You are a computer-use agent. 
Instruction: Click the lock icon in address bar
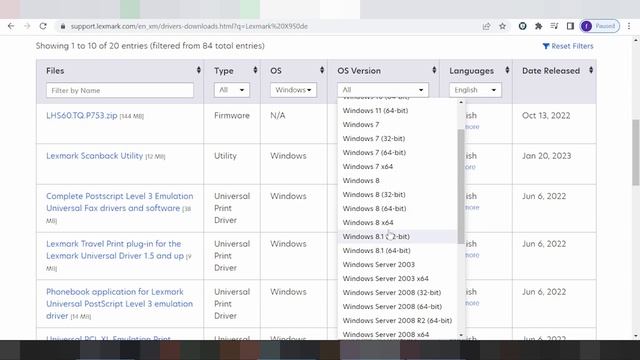click(x=62, y=26)
